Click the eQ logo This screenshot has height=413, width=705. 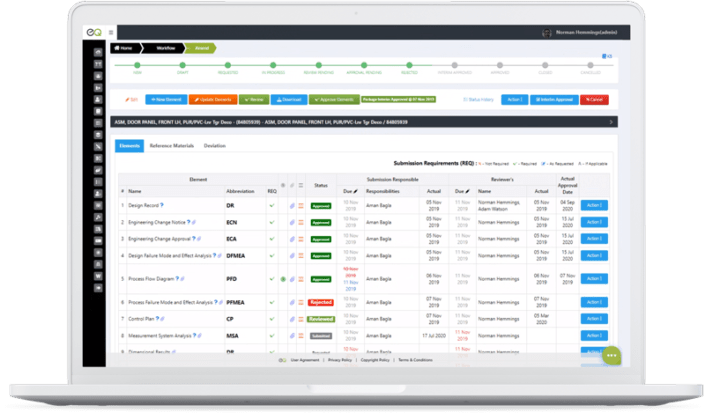pyautogui.click(x=94, y=32)
